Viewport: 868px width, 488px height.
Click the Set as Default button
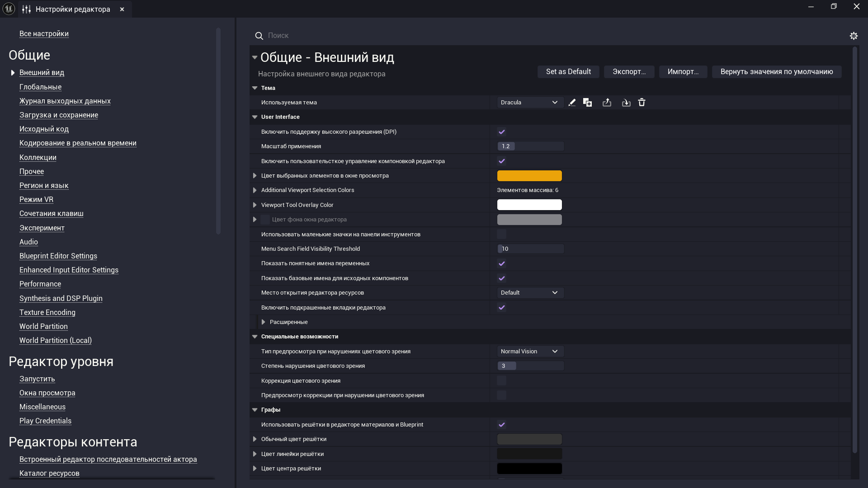(568, 72)
